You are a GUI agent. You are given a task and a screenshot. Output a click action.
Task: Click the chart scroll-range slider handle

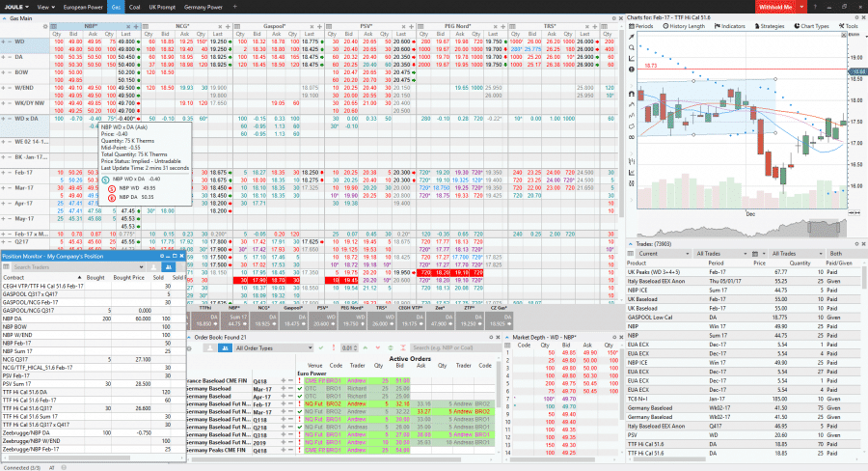[x=827, y=227]
